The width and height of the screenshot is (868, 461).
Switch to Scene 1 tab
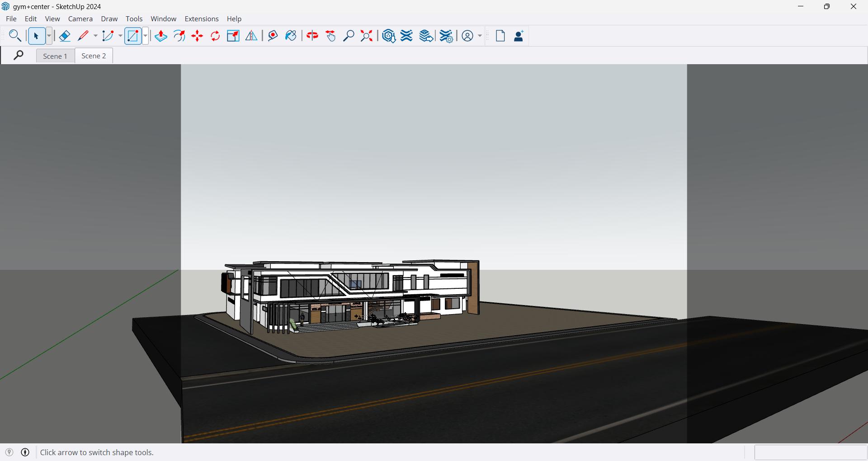click(55, 56)
